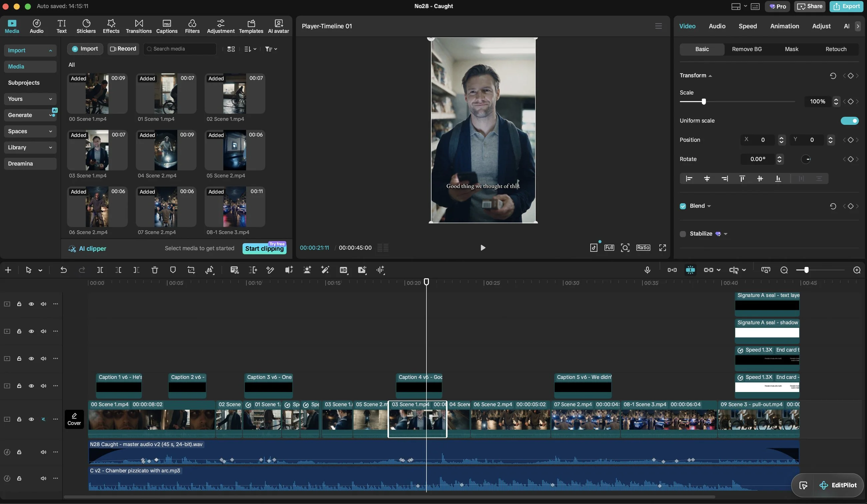Switch to the Audio inspector tab
The image size is (867, 504).
tap(717, 26)
